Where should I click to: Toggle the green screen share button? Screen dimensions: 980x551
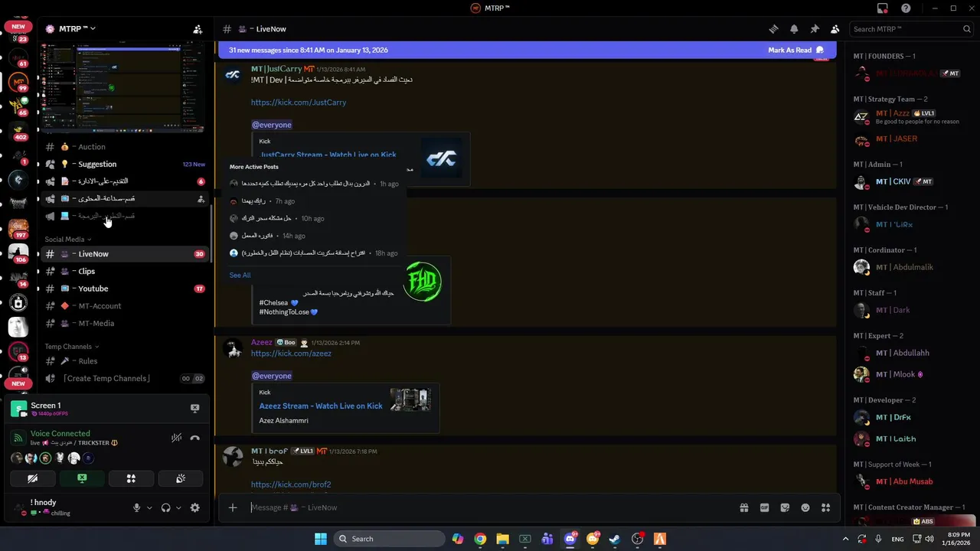[x=82, y=478]
